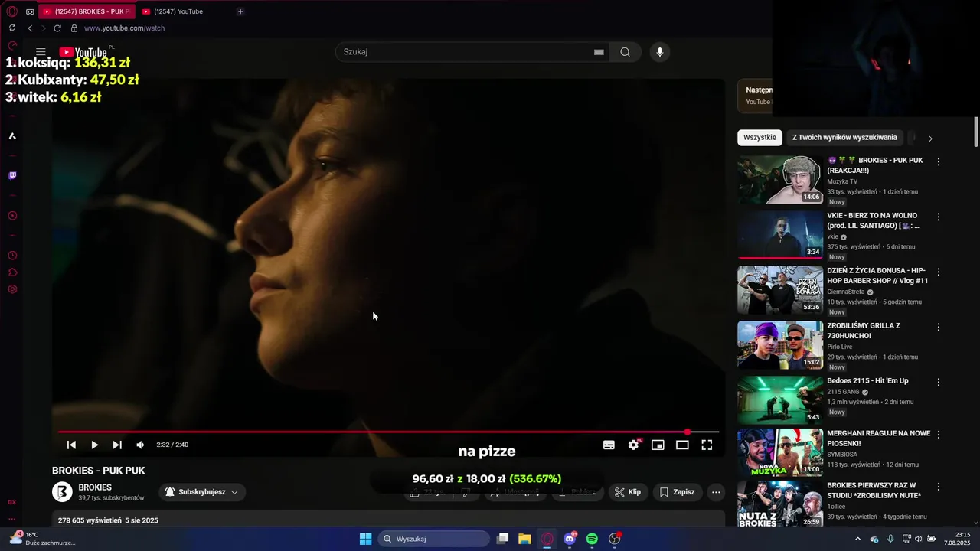Switch to the second YouTube browser tab
The image size is (980, 551).
[x=178, y=11]
